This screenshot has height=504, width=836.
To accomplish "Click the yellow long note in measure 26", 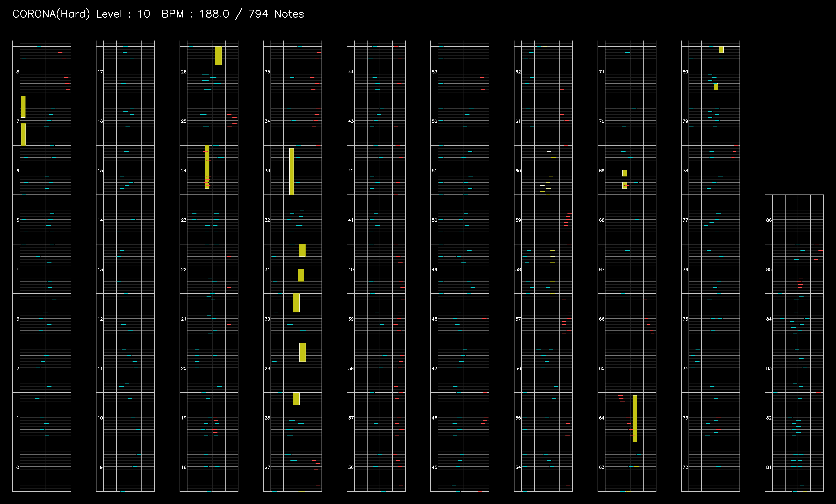I will coord(218,56).
